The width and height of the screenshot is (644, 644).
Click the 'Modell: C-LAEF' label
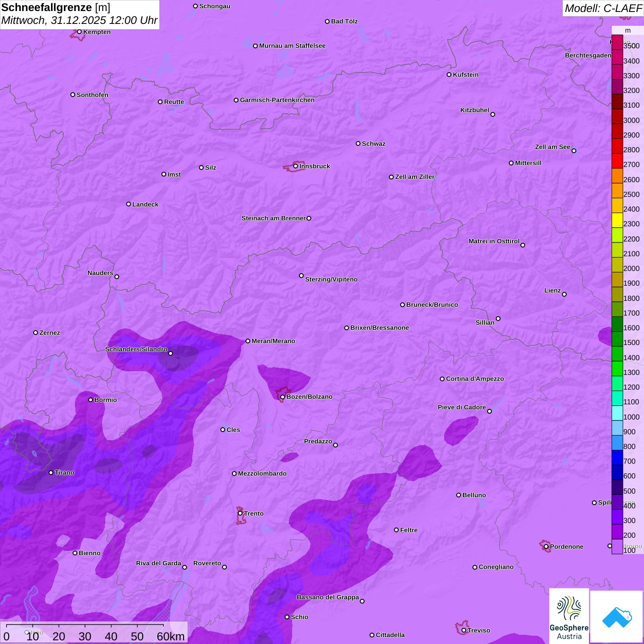(603, 8)
